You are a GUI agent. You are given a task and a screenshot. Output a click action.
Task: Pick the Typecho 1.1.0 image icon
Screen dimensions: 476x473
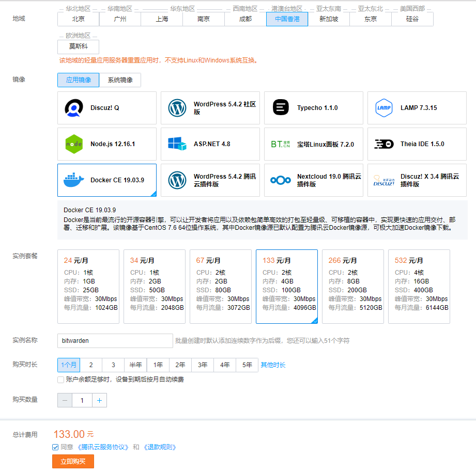click(281, 108)
